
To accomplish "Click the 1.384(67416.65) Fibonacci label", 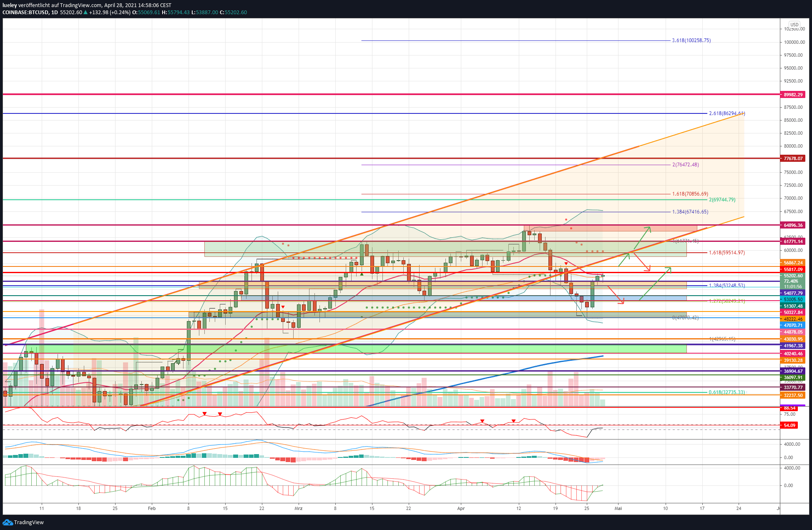I will [690, 212].
